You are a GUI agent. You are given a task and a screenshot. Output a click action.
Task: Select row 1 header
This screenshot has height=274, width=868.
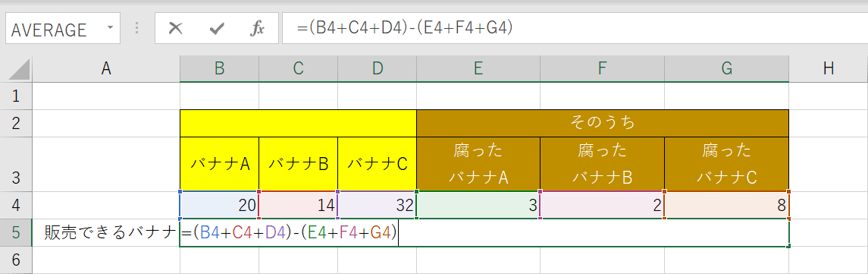tap(16, 96)
